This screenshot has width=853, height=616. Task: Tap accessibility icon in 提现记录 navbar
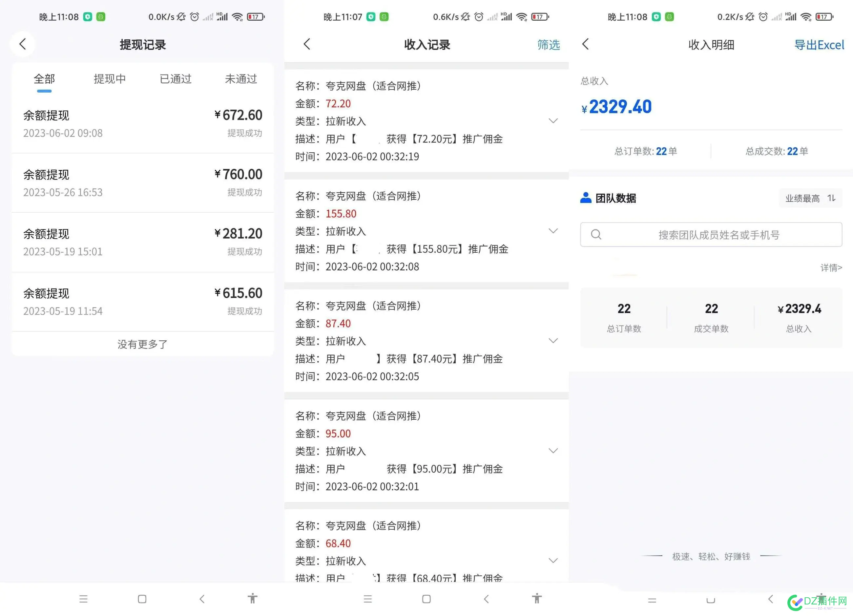click(x=253, y=598)
